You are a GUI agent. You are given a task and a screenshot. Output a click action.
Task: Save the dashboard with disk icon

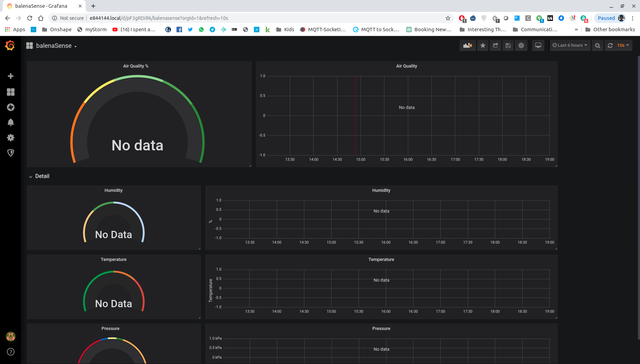click(x=508, y=45)
